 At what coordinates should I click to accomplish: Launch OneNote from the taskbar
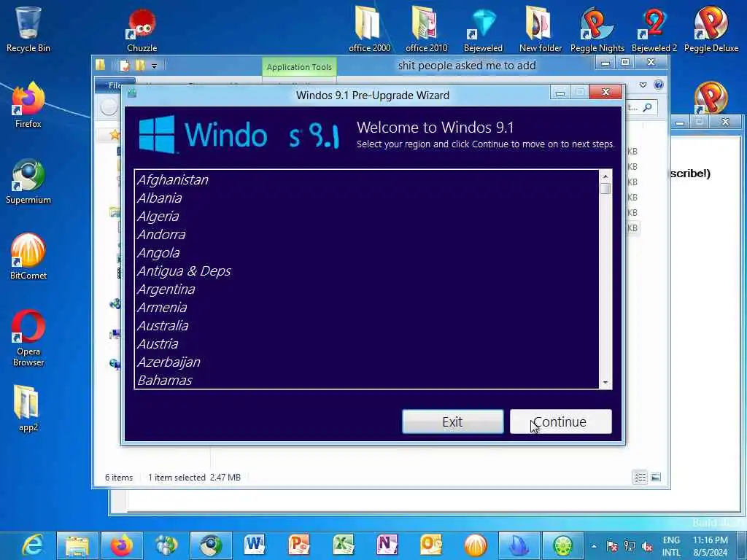click(387, 545)
